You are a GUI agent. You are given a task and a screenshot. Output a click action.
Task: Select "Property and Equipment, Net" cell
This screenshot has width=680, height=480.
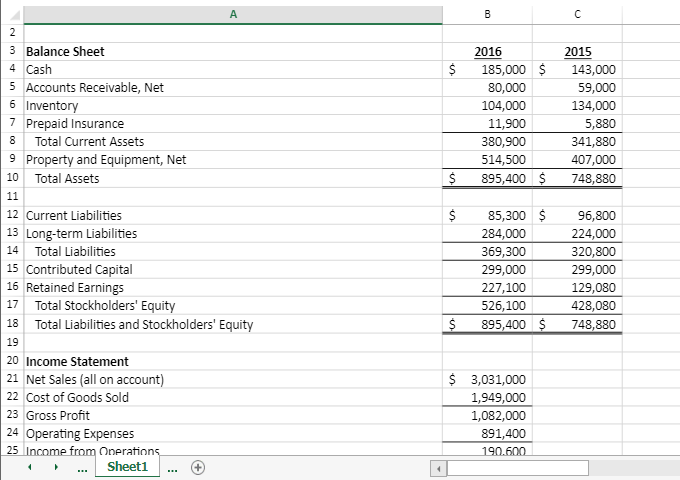pos(233,160)
